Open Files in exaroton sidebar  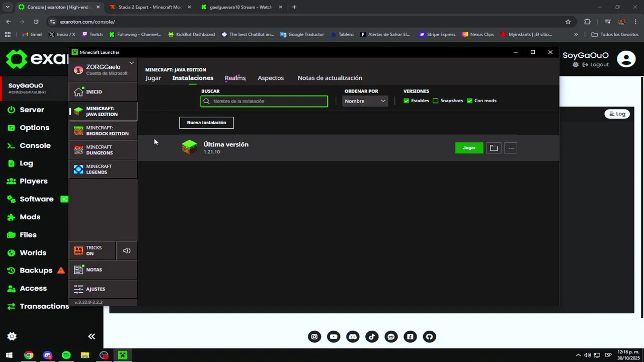tap(28, 235)
